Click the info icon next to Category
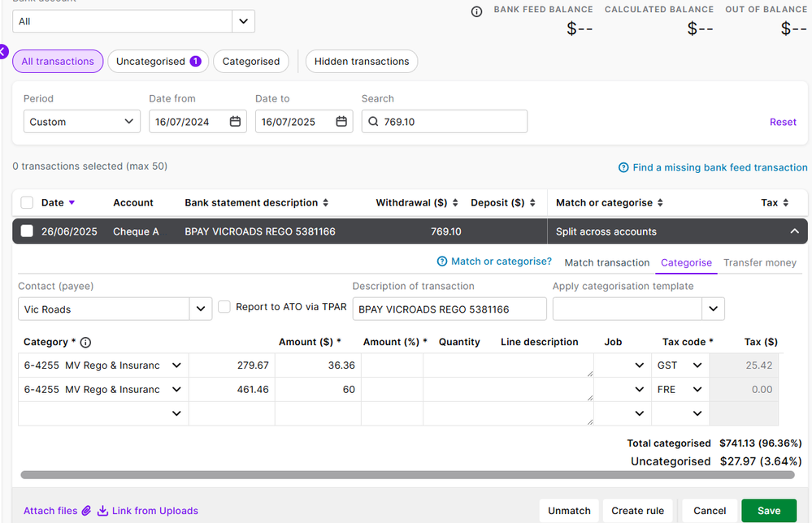The height and width of the screenshot is (523, 812). pos(86,343)
